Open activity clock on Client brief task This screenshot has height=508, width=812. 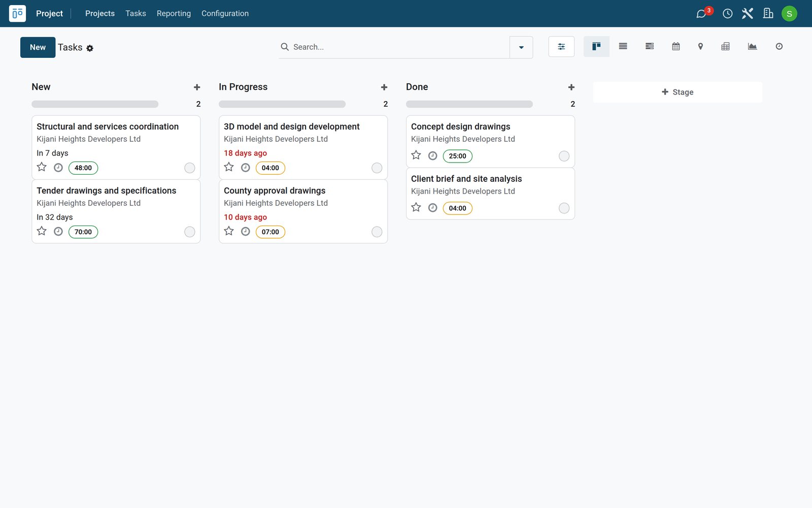click(x=433, y=208)
